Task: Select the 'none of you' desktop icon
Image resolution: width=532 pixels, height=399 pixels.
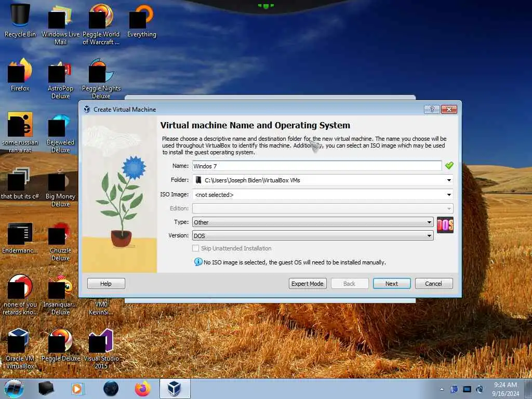Action: 20,295
